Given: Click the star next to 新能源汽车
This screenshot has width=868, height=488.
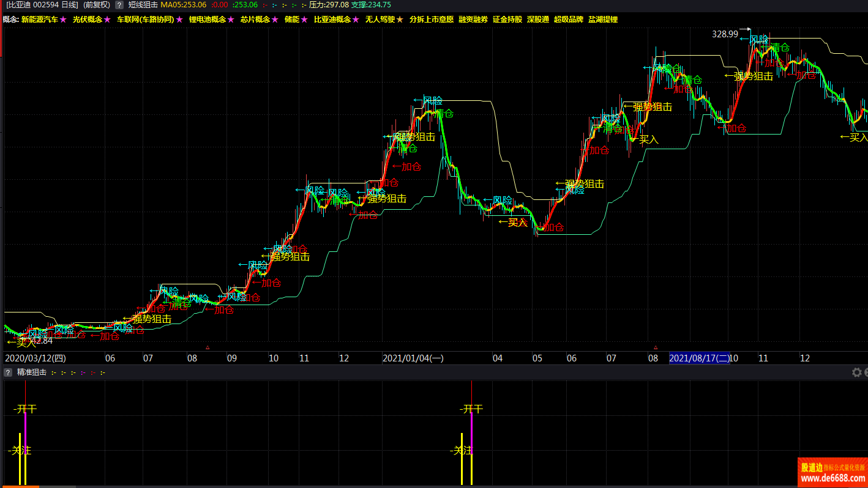Looking at the screenshot, I should 63,20.
